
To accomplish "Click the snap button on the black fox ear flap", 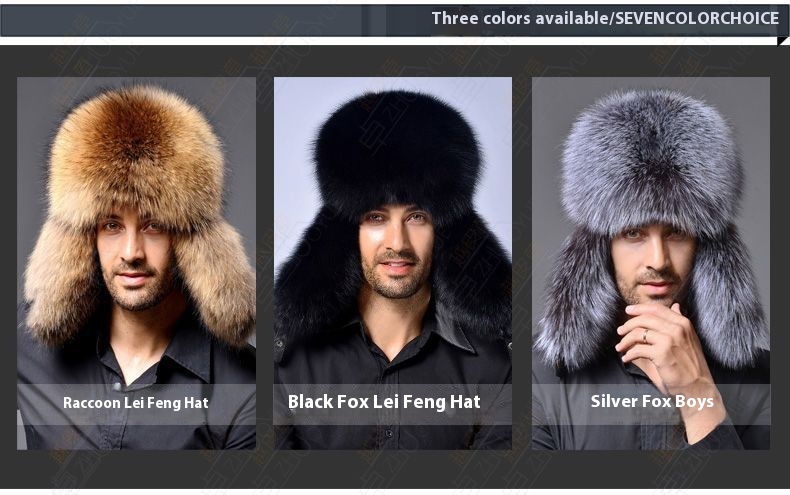I will pos(279,344).
